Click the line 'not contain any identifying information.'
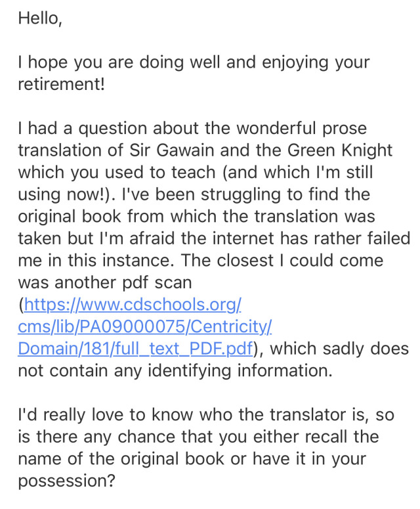Screen dimensions: 420x509 (175, 370)
